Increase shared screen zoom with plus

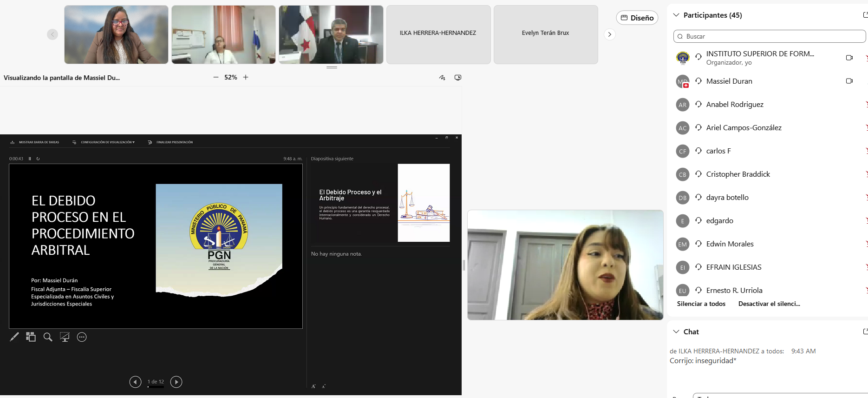[x=246, y=77]
